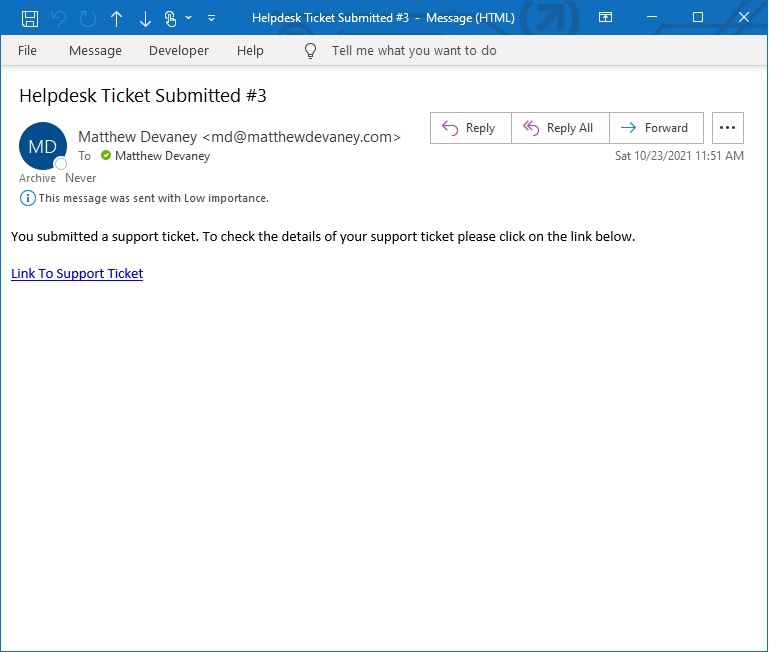Screen dimensions: 769x652
Task: Expand the Touch/Mouse mode dropdown arrow
Action: pyautogui.click(x=188, y=18)
